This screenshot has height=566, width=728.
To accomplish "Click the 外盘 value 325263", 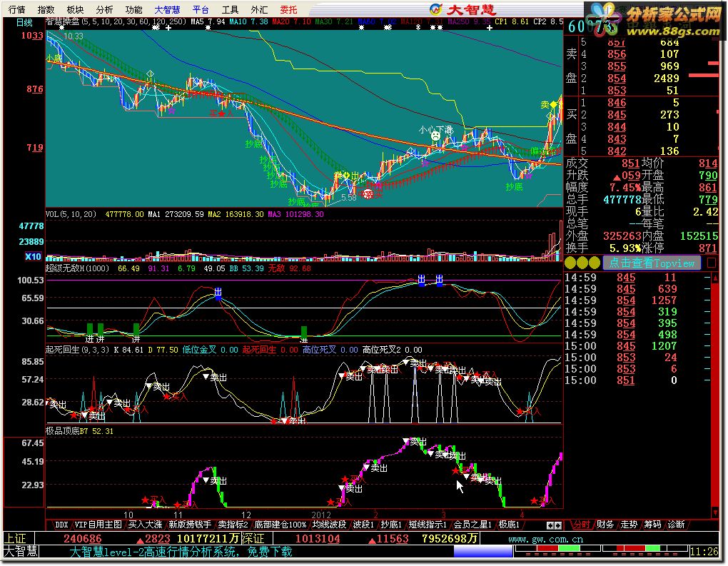I will coord(622,236).
